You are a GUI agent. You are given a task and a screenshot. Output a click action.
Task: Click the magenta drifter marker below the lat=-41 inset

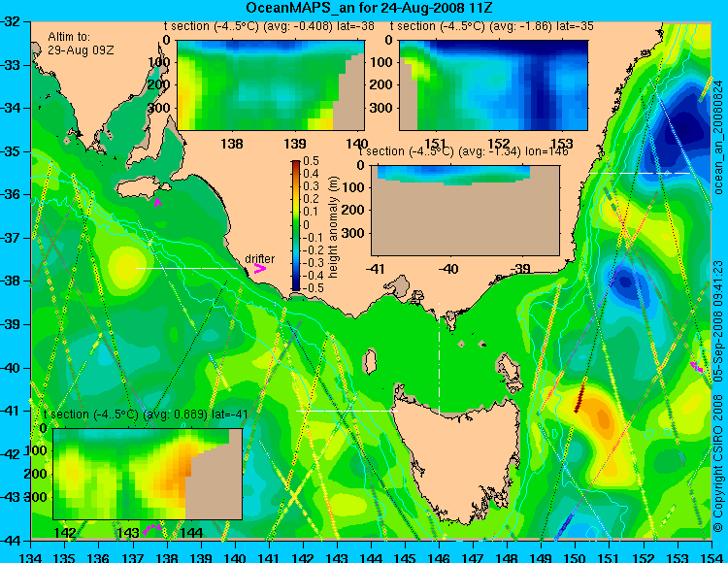coord(151,529)
